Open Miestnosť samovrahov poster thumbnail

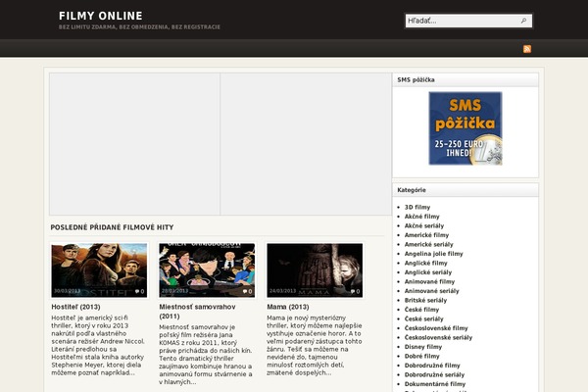coord(207,270)
